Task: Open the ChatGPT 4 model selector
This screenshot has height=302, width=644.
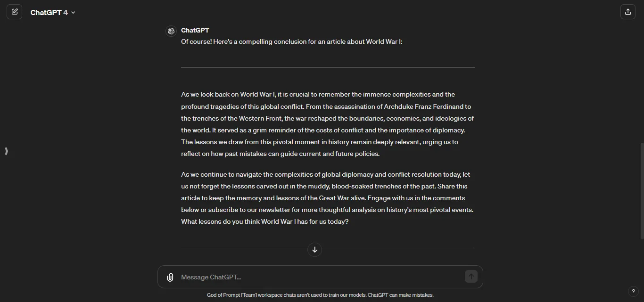Action: 53,12
